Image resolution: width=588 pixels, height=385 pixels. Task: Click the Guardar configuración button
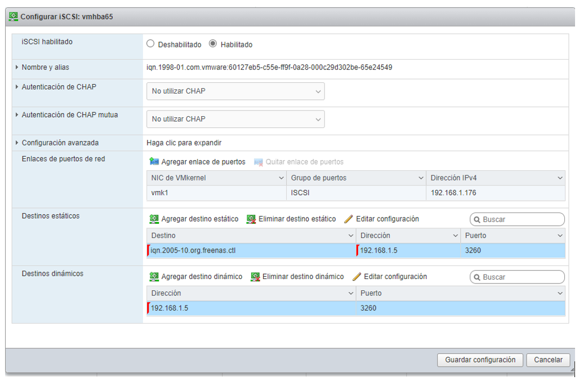[480, 360]
